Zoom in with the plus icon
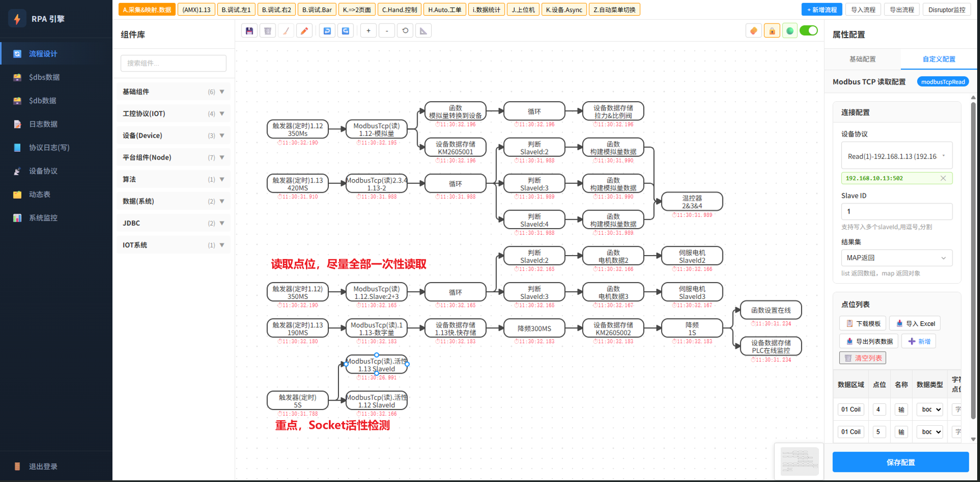This screenshot has height=482, width=980. click(368, 31)
